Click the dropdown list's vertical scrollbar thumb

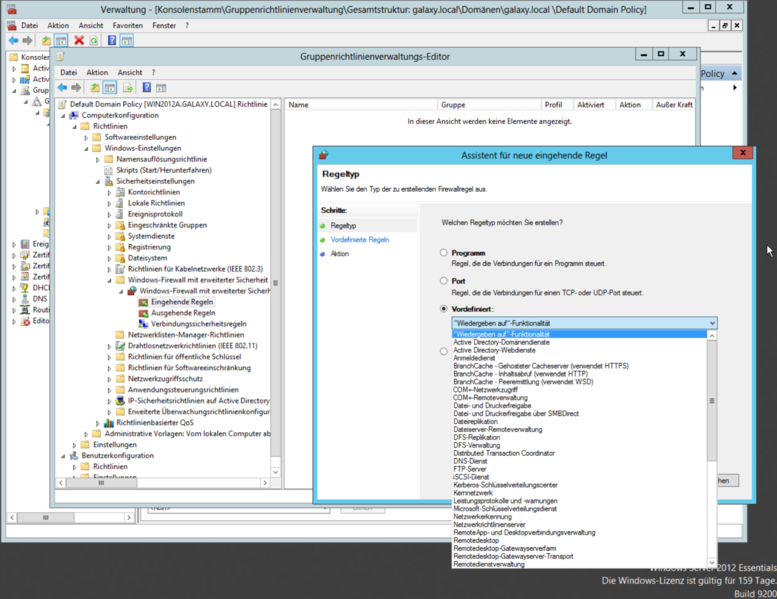click(712, 400)
